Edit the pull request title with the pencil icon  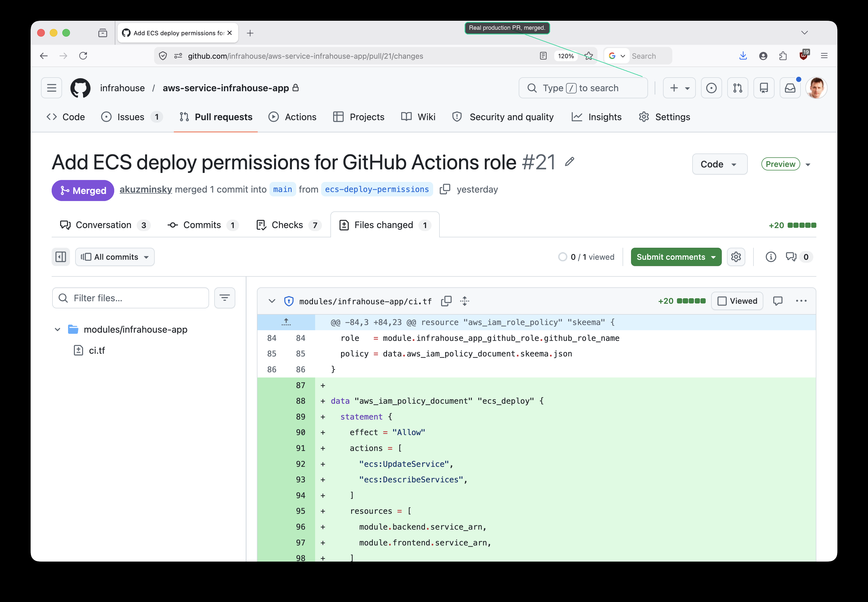tap(570, 162)
